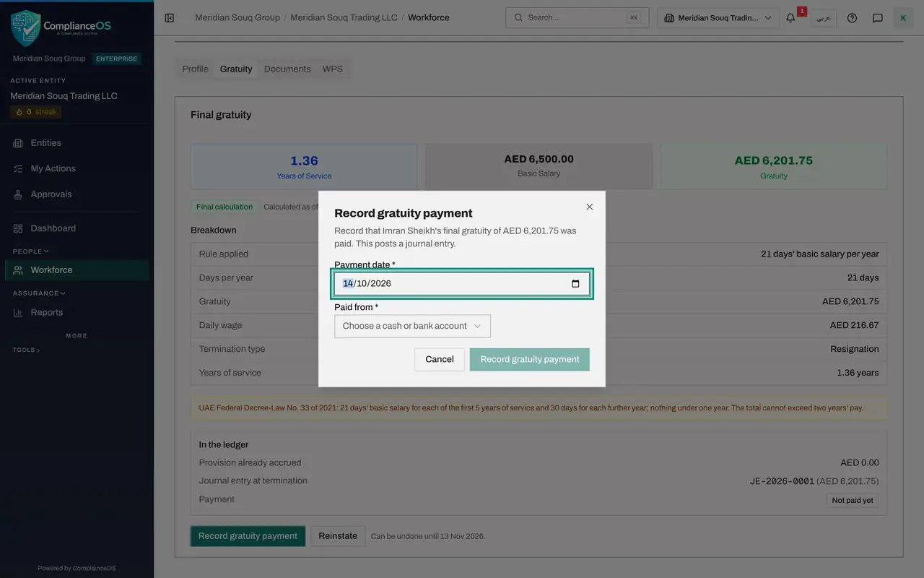Close the Record gratuity payment dialog
924x578 pixels.
pyautogui.click(x=590, y=207)
